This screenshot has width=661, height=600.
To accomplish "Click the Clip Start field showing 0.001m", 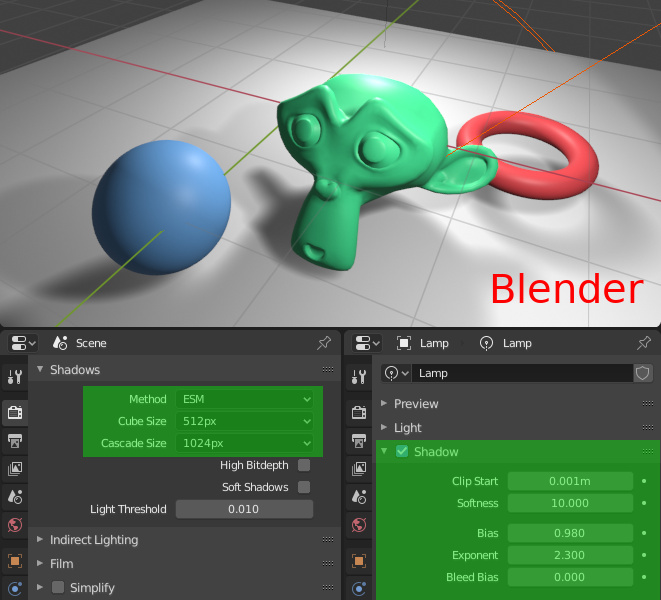I will [x=570, y=481].
